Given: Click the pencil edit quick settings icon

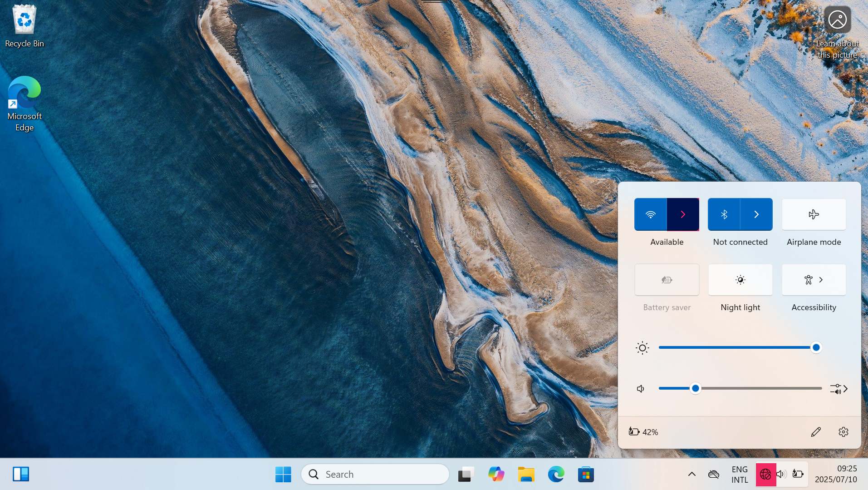Looking at the screenshot, I should point(815,432).
